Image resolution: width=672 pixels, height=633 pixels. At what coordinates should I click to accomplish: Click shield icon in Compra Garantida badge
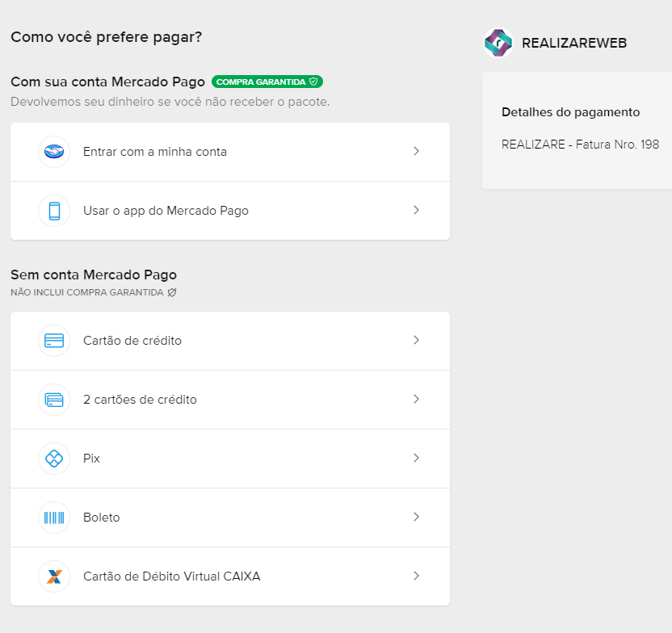(x=313, y=82)
